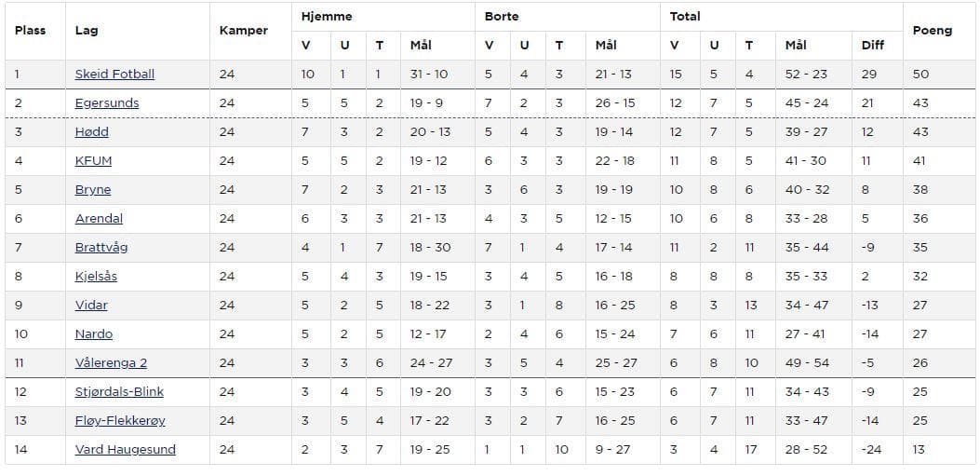Screen dimensions: 980x476
Task: Click the Egersunds team link
Action: point(107,103)
